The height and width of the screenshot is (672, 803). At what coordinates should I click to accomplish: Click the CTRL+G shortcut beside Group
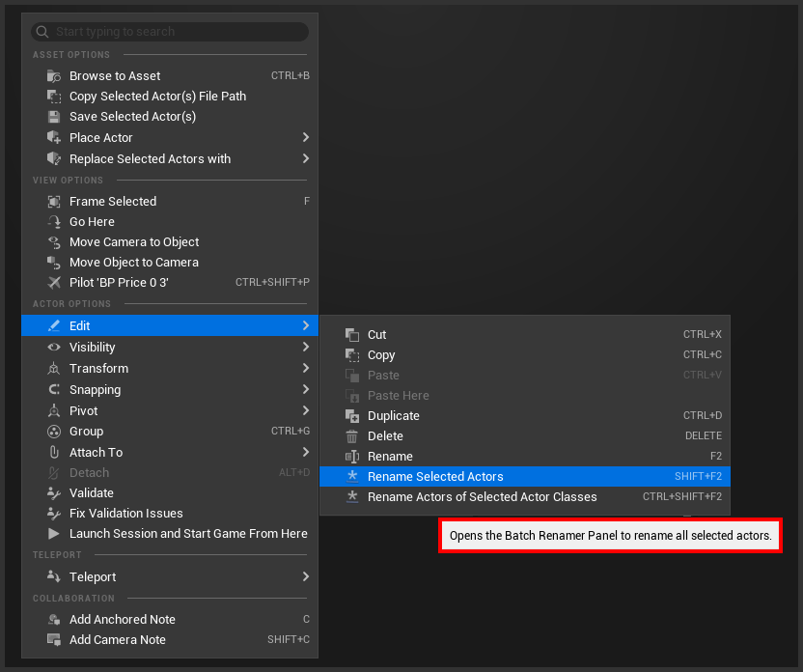[x=291, y=432]
